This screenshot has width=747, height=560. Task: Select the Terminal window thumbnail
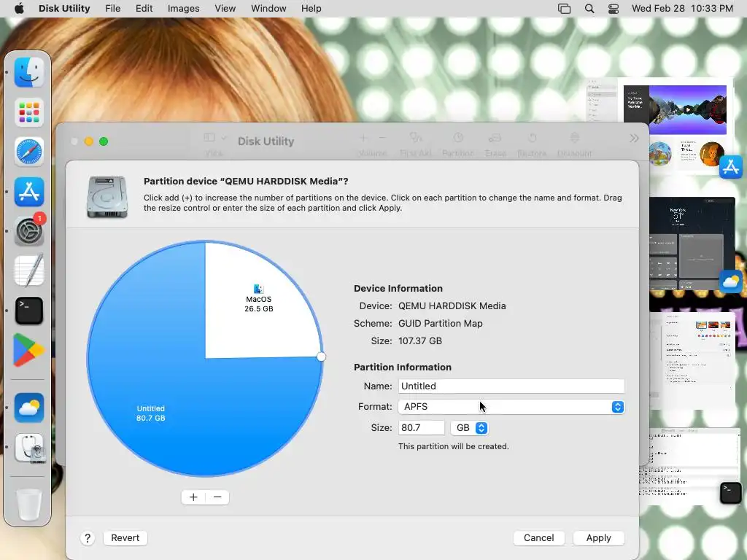(x=689, y=466)
